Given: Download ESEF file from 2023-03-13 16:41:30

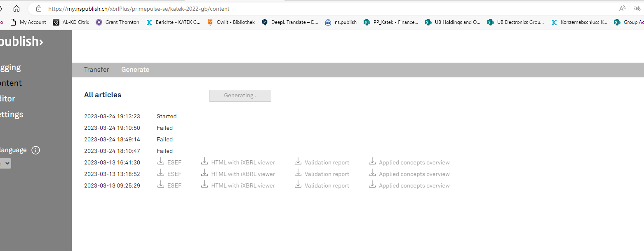Looking at the screenshot, I should coord(169,162).
